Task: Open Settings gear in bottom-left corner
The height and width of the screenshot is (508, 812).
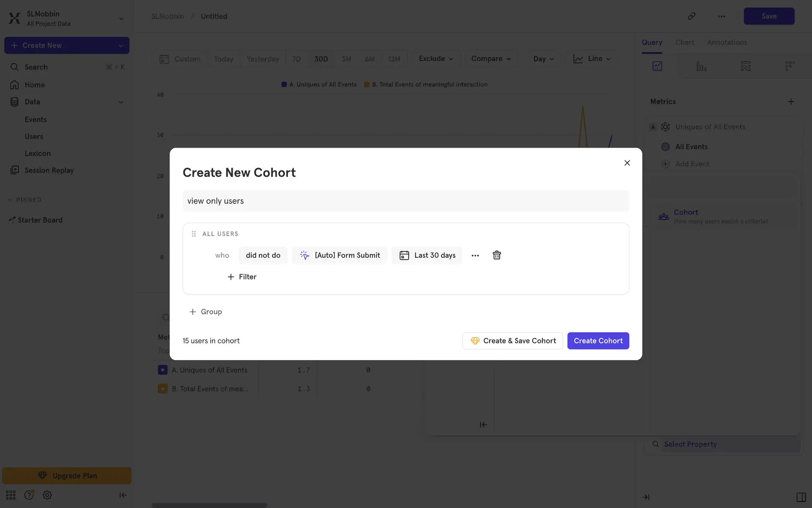Action: [x=47, y=495]
